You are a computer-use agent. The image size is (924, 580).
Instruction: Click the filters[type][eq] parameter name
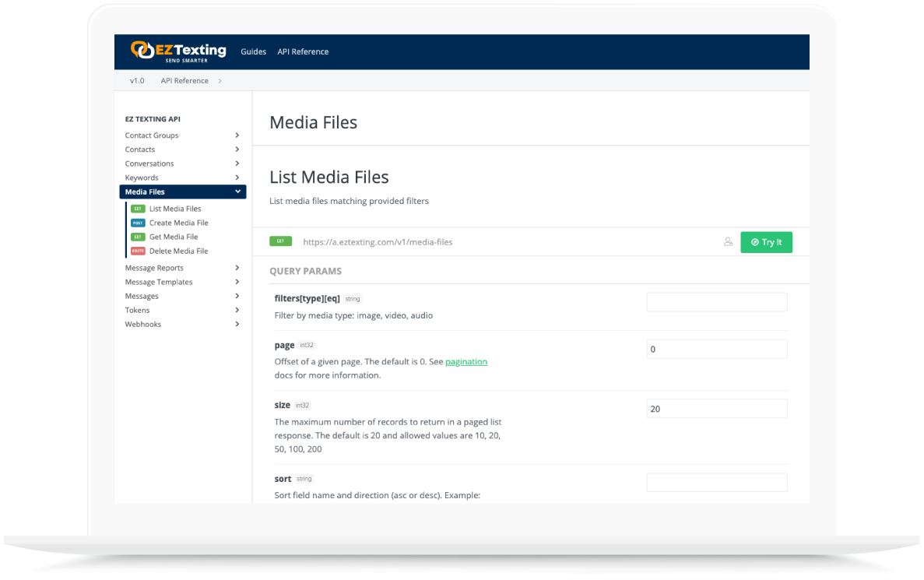click(307, 298)
